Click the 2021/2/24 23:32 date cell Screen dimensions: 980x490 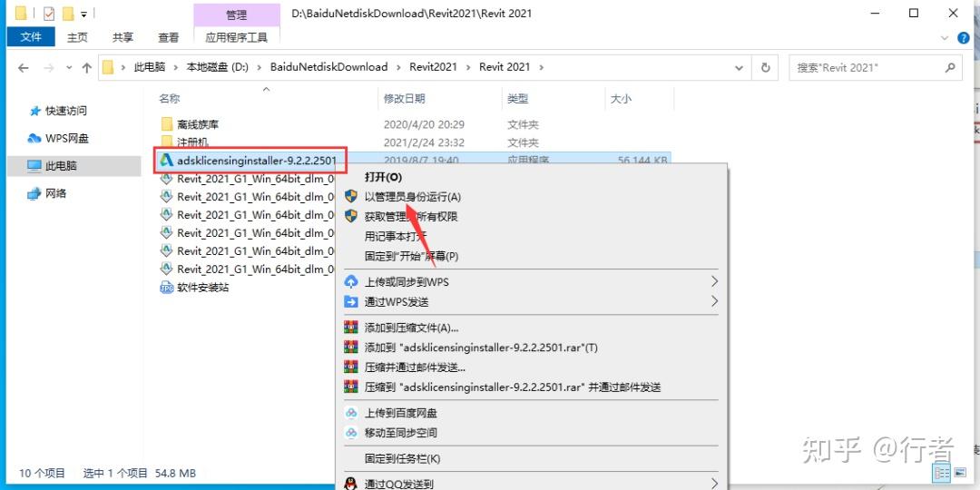[425, 142]
